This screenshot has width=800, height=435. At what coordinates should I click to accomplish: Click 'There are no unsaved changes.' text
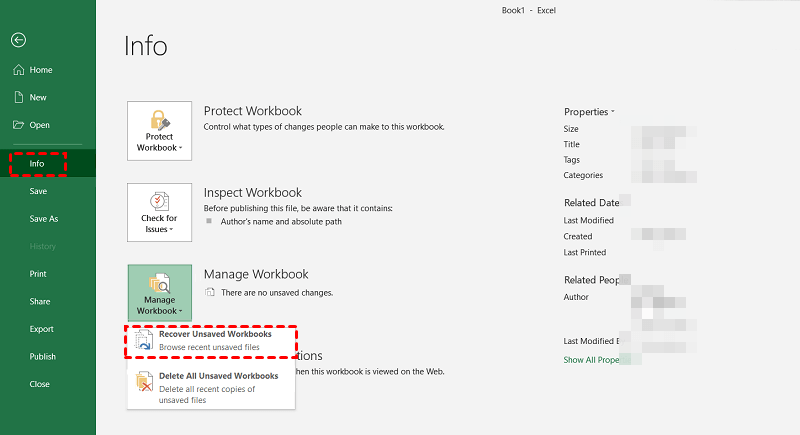[x=277, y=293]
